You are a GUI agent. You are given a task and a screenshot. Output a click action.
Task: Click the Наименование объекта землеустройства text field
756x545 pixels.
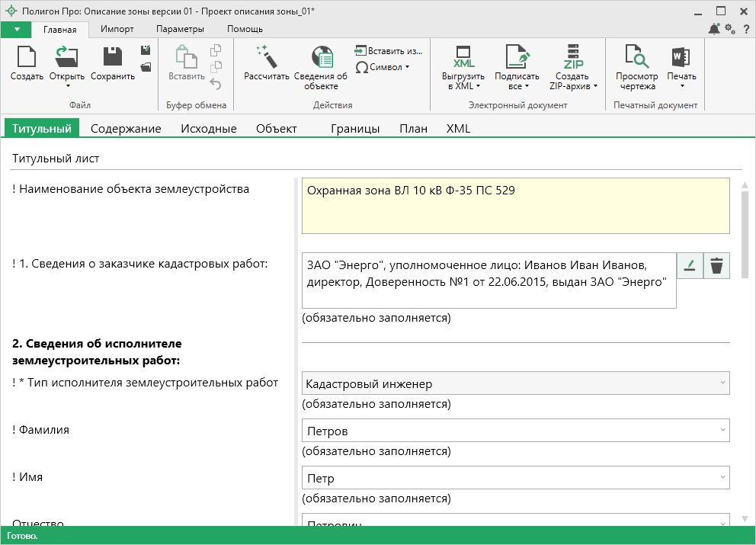click(515, 206)
